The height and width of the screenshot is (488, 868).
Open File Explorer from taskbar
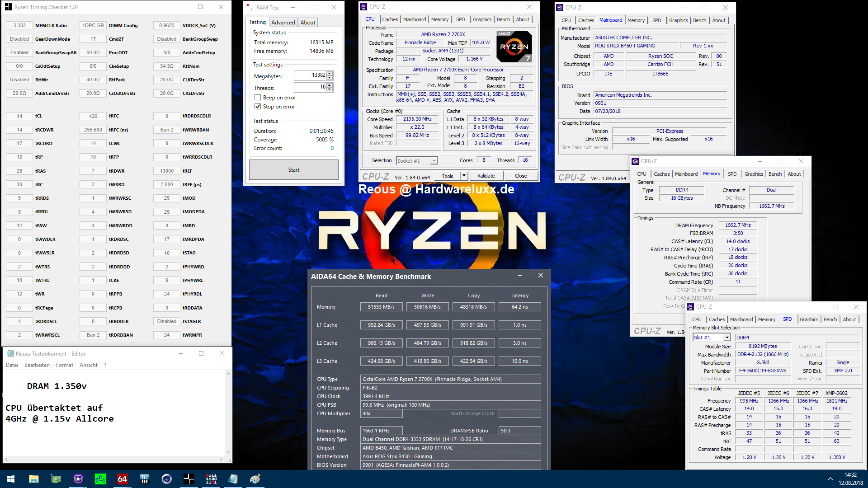(x=33, y=479)
